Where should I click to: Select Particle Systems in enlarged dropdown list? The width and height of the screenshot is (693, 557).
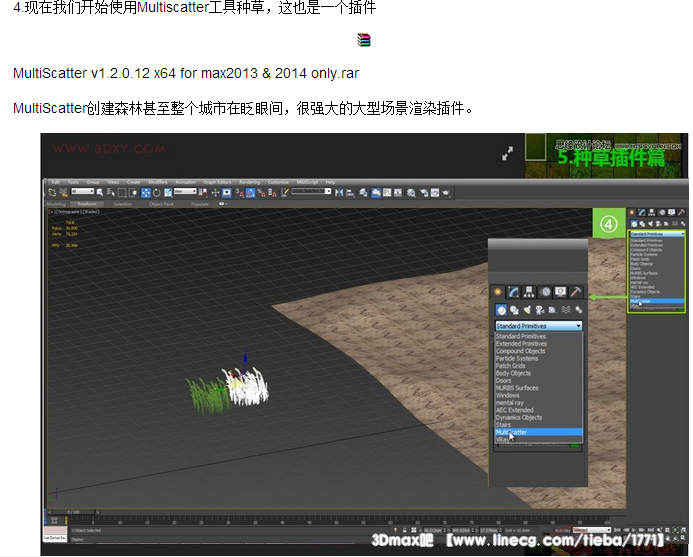coord(519,358)
